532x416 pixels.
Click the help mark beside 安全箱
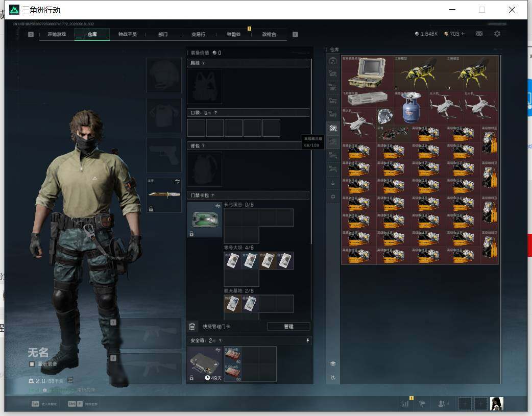[220, 340]
